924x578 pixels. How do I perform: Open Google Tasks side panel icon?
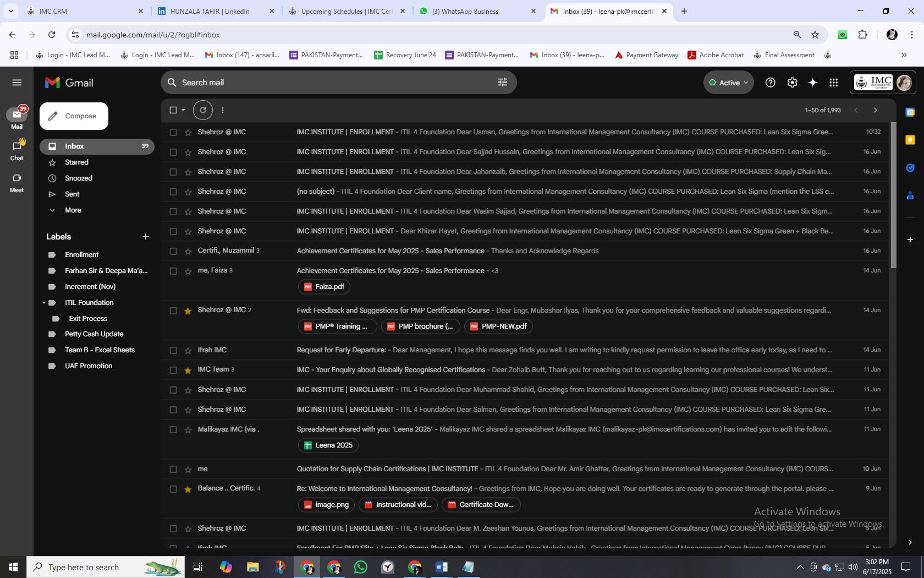(910, 167)
